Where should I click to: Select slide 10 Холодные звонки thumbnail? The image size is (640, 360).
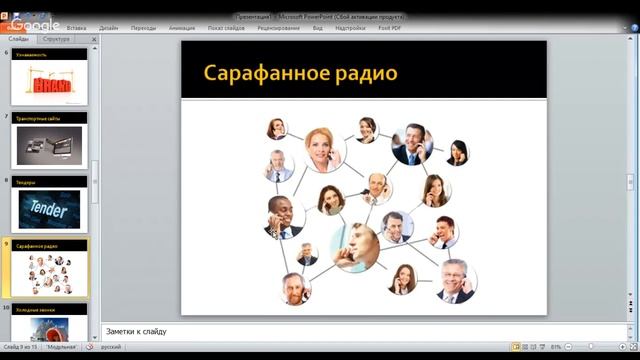pos(49,322)
